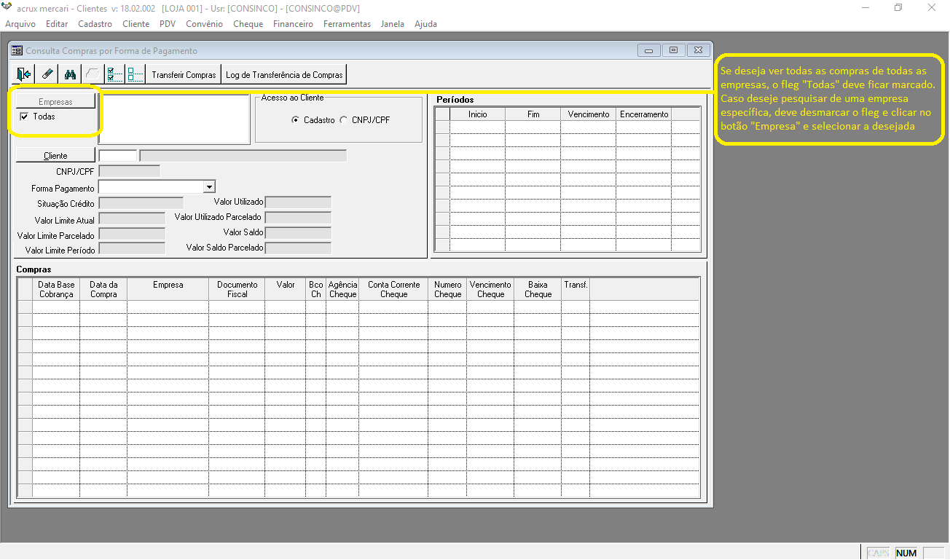Open the Janela menu
This screenshot has width=950, height=560.
coord(392,24)
